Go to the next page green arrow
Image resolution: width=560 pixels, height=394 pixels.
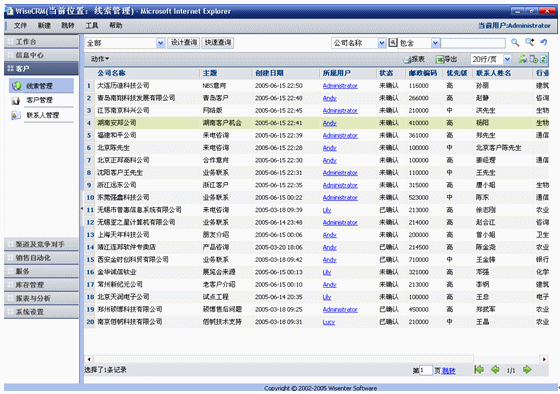click(527, 370)
